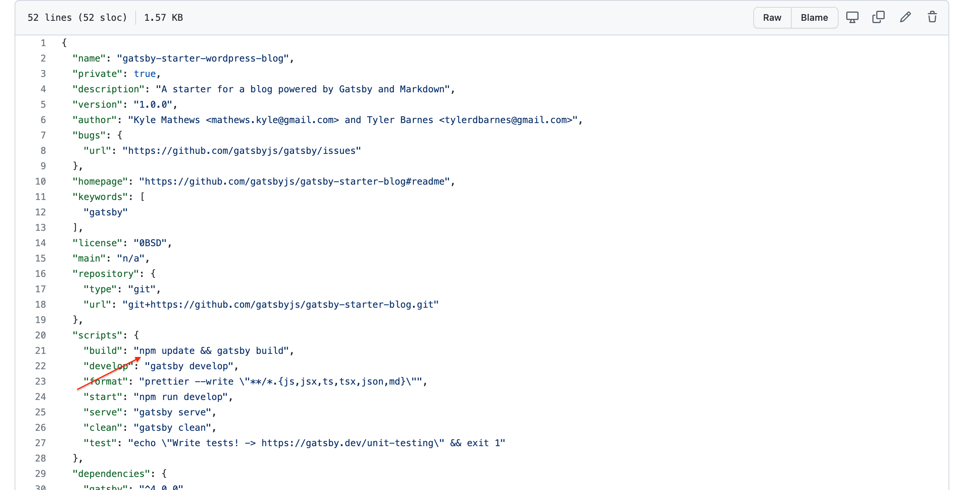Select line number 1
Screen dimensions: 980x490
(43, 43)
